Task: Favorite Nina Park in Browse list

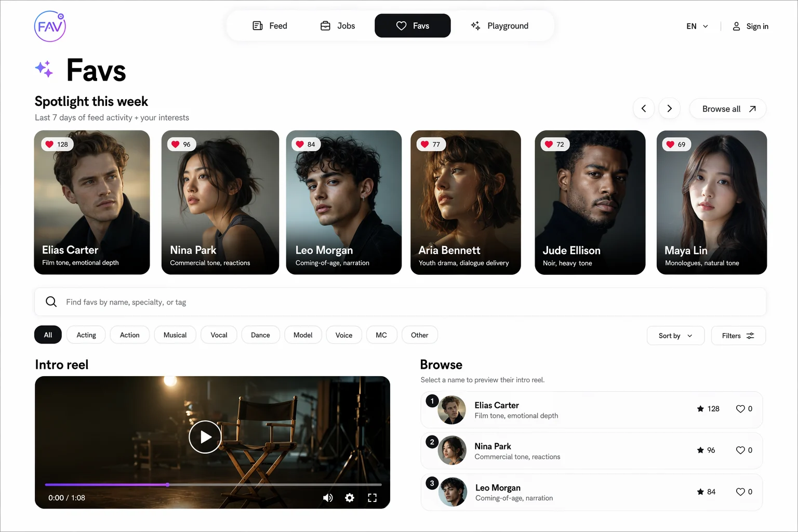Action: (740, 450)
